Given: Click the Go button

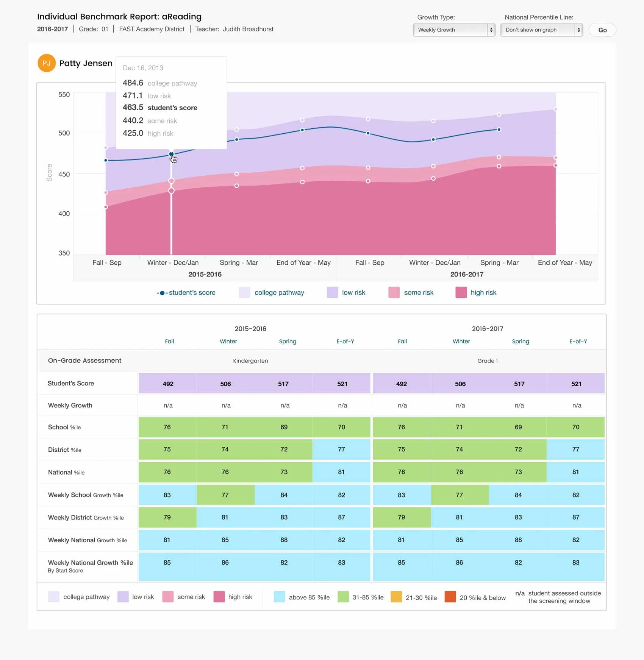Looking at the screenshot, I should (x=602, y=30).
